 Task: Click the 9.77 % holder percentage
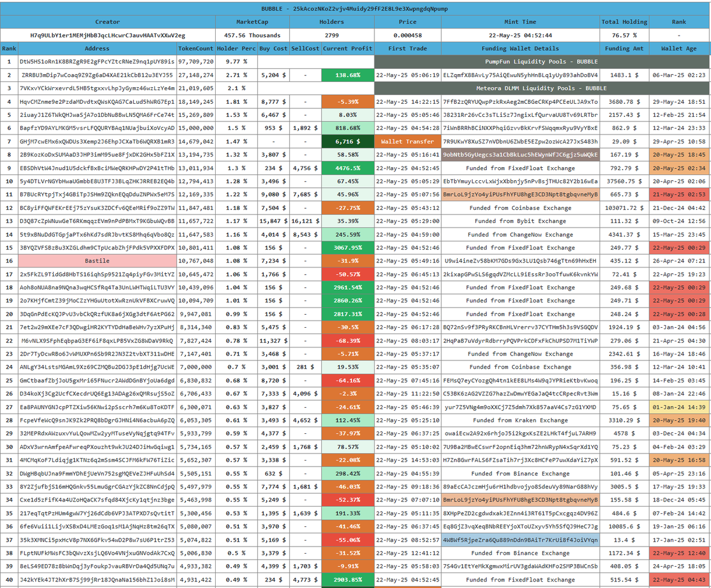[x=236, y=62]
